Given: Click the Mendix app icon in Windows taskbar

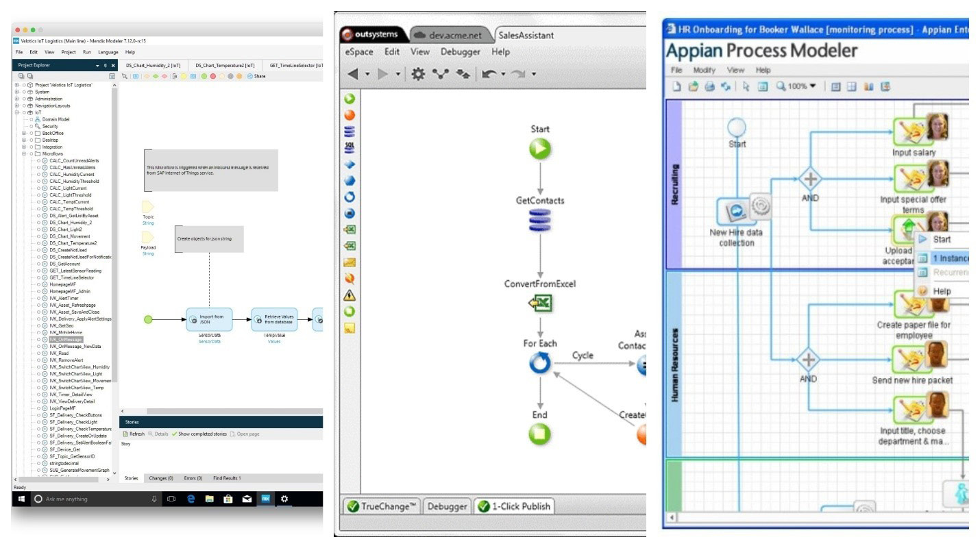Looking at the screenshot, I should (x=265, y=499).
